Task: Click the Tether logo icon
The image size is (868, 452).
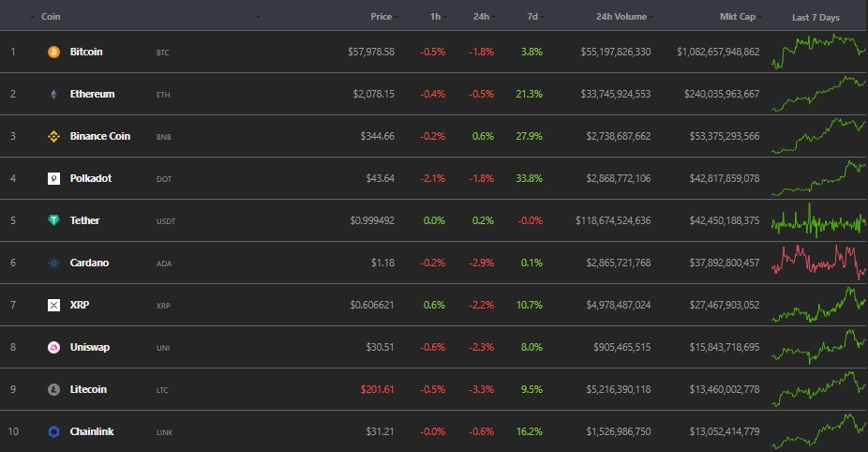Action: point(53,220)
